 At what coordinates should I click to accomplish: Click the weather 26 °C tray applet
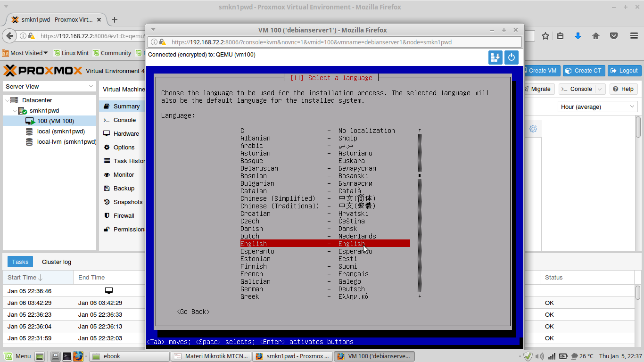581,356
